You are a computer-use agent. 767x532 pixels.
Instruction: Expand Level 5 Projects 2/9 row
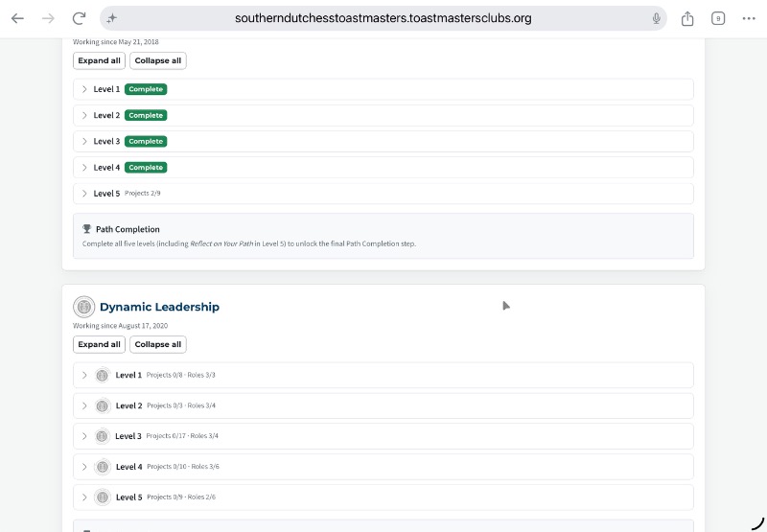383,194
